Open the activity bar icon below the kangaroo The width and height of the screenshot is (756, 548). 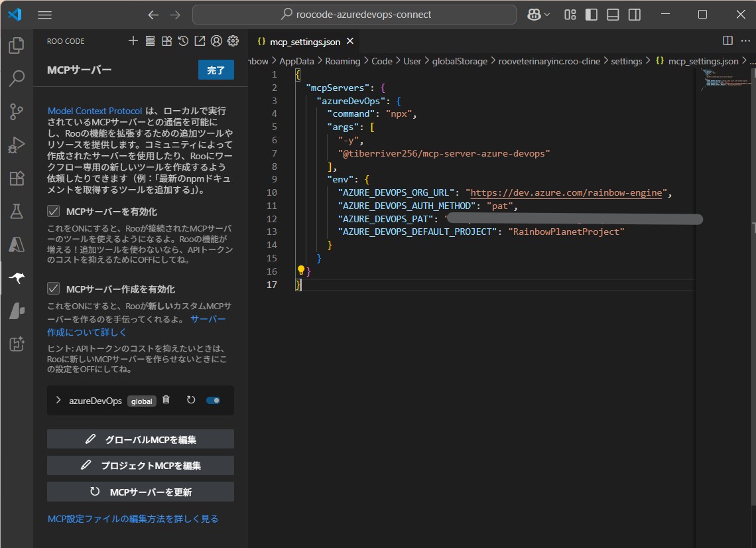pos(17,311)
